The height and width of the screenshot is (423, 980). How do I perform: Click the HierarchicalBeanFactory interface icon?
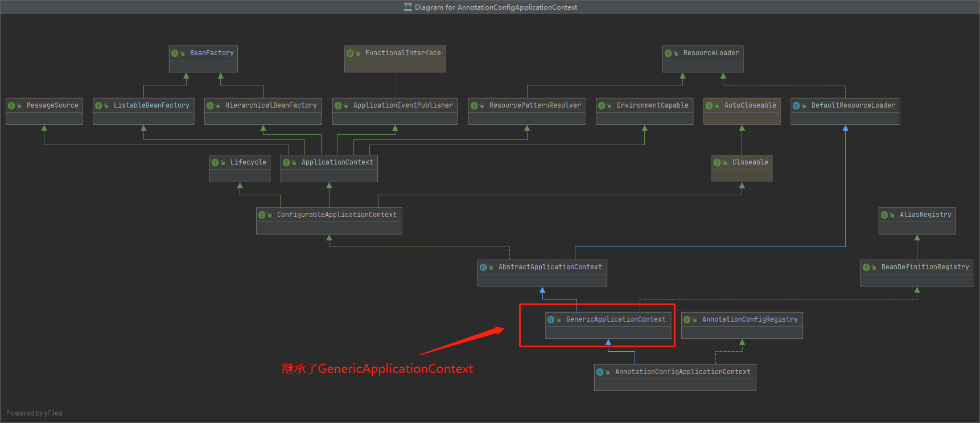(210, 105)
